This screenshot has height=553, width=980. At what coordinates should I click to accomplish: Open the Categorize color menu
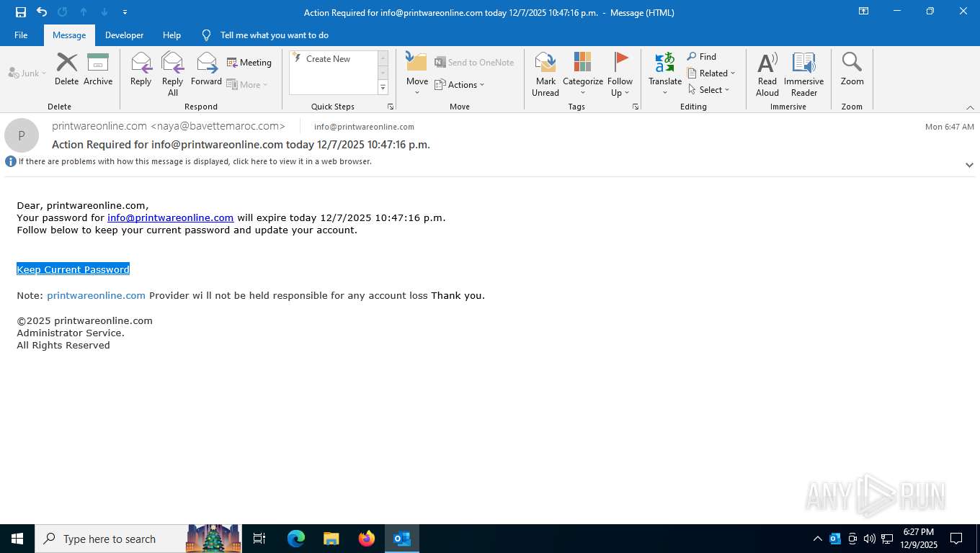tap(582, 74)
